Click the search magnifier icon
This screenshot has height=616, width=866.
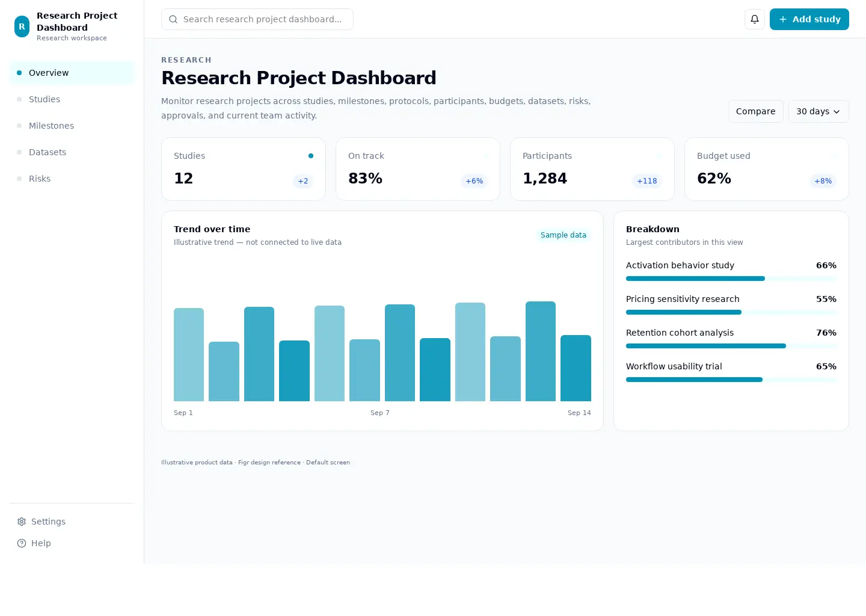(173, 19)
